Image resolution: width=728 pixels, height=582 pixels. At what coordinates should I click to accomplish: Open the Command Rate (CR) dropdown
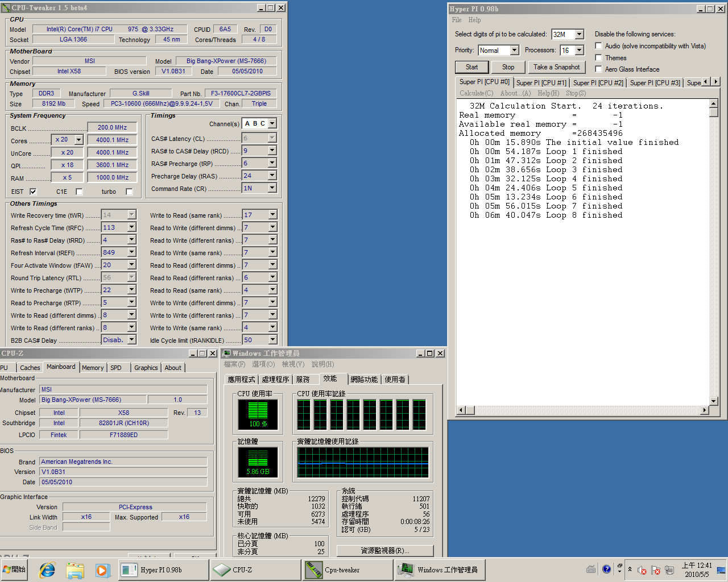(272, 188)
